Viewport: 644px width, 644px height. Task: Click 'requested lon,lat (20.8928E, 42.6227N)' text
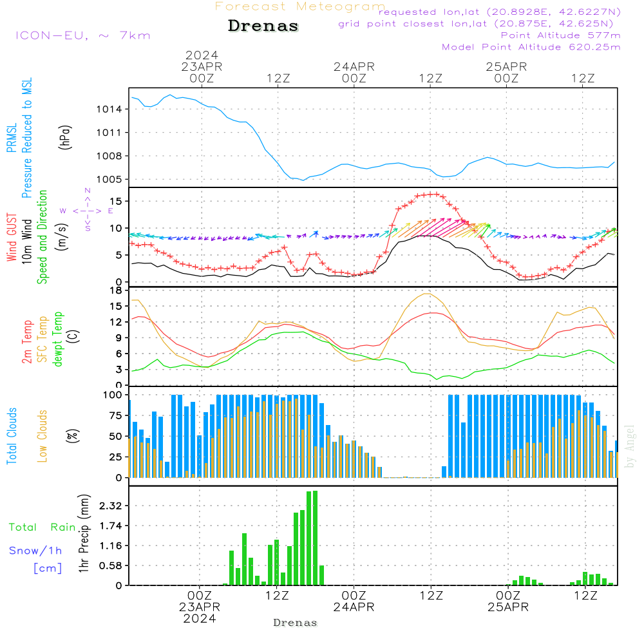(500, 12)
